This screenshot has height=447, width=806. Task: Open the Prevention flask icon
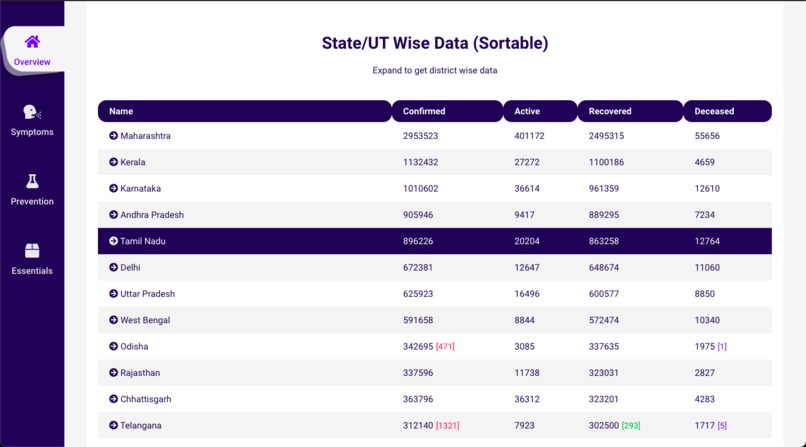[32, 181]
